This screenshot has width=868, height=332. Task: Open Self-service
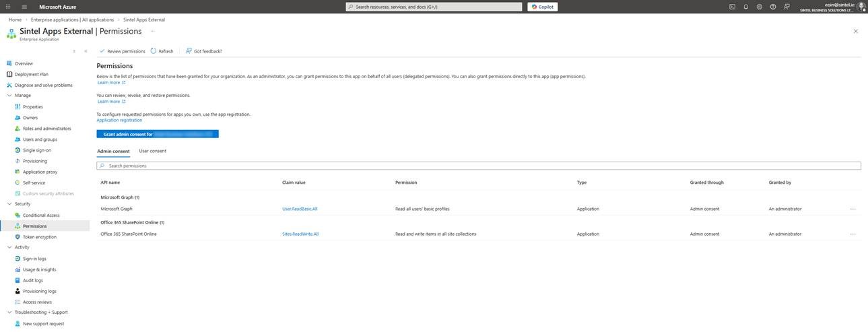coord(34,182)
